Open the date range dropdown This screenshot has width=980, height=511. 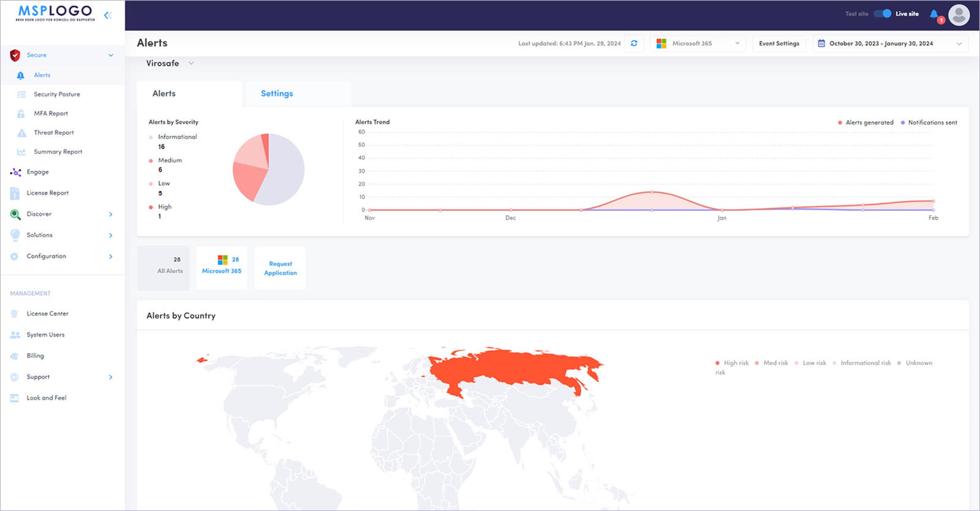[x=890, y=43]
